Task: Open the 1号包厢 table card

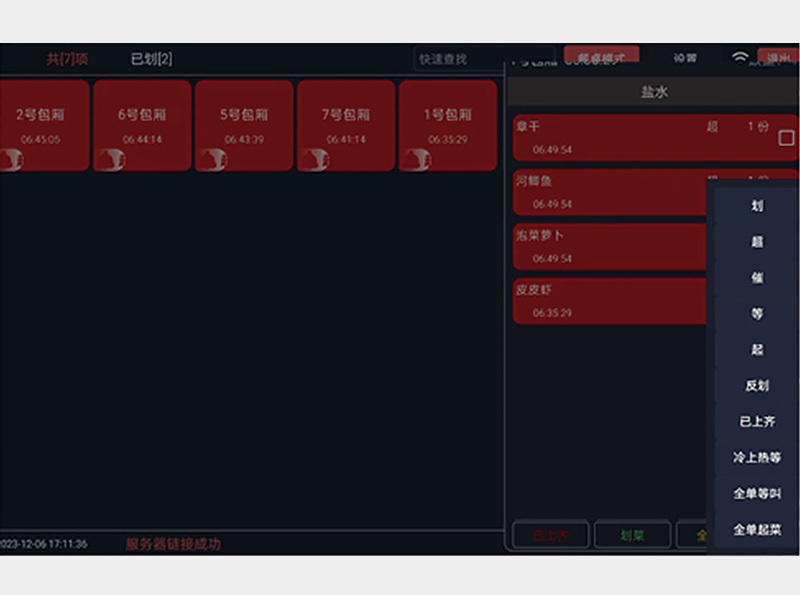Action: click(x=448, y=125)
